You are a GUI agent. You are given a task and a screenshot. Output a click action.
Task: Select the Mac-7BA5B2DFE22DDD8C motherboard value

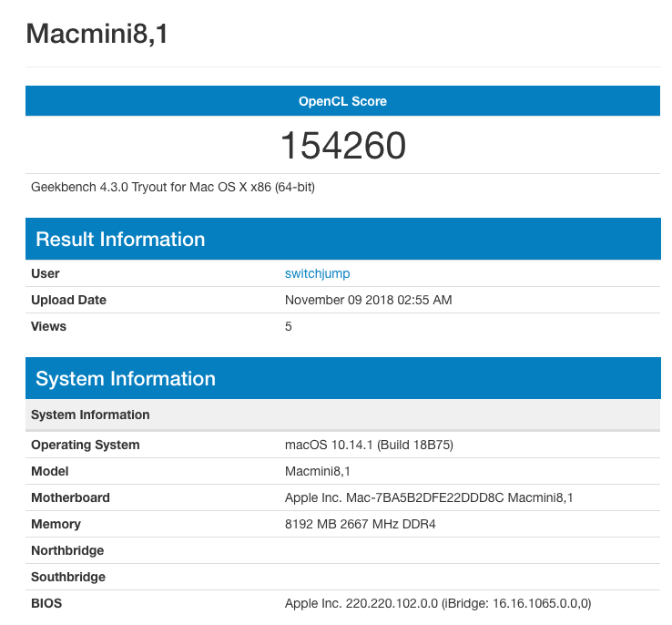[429, 497]
